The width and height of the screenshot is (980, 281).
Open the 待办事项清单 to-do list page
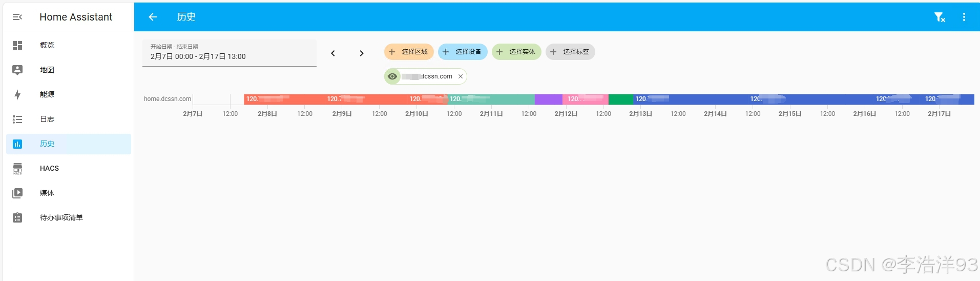pos(69,217)
